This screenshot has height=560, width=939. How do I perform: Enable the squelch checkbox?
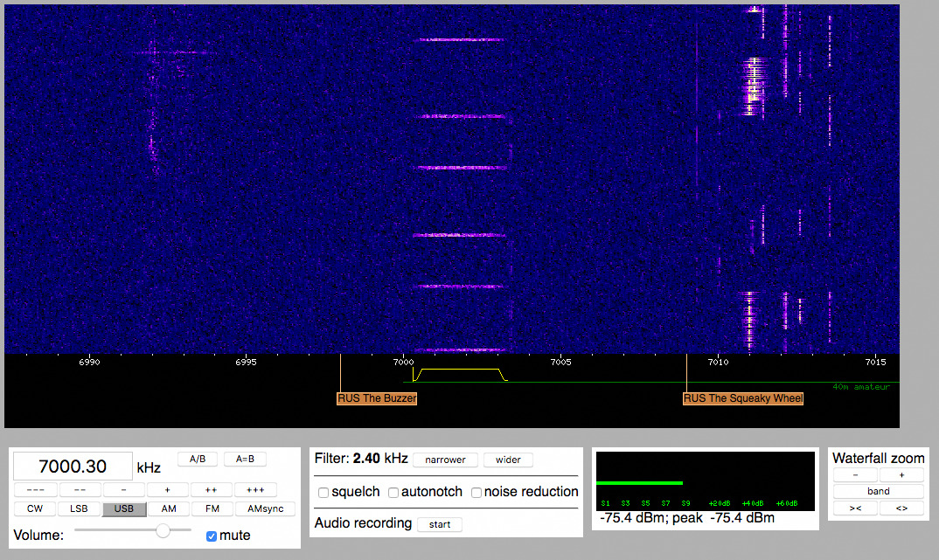pos(323,493)
